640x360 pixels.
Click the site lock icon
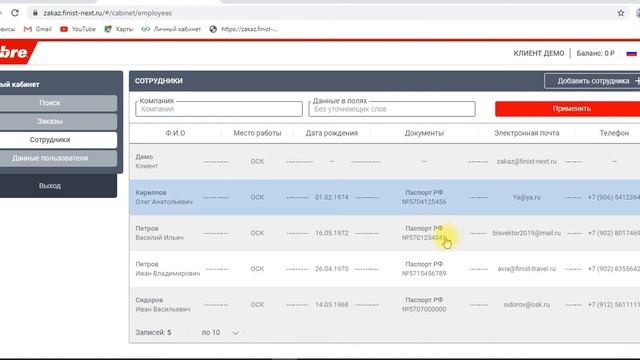click(35, 13)
